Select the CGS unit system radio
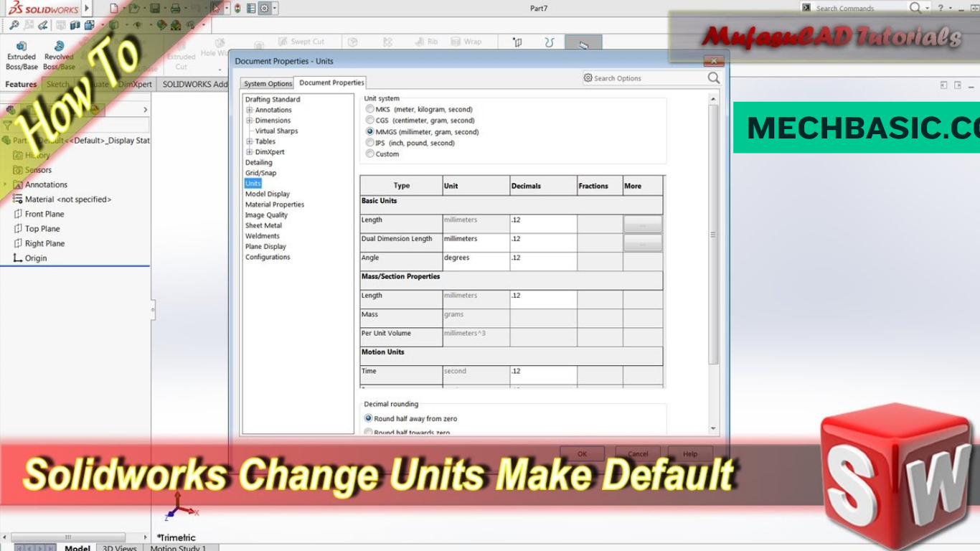Viewport: 980px width, 551px height. (x=370, y=121)
